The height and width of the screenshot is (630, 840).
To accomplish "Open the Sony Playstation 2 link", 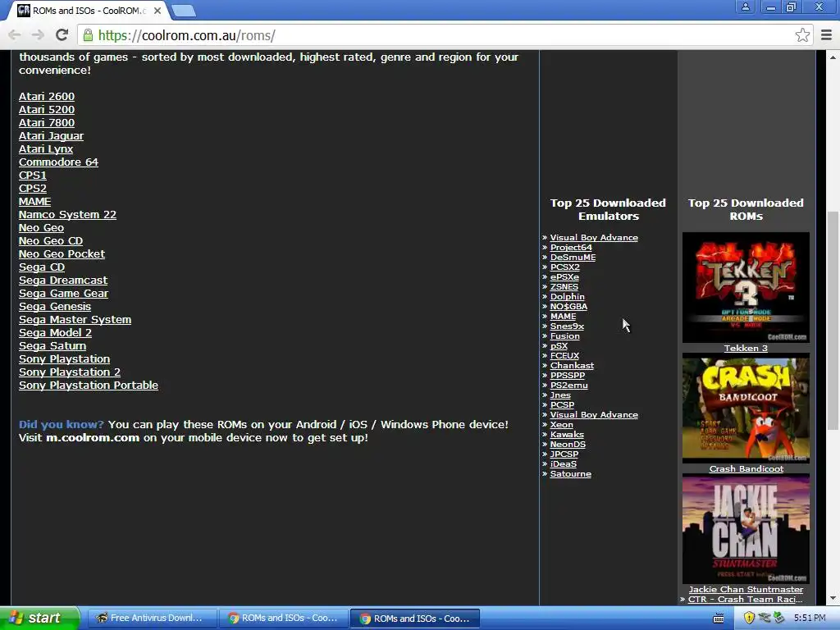I will click(x=70, y=372).
